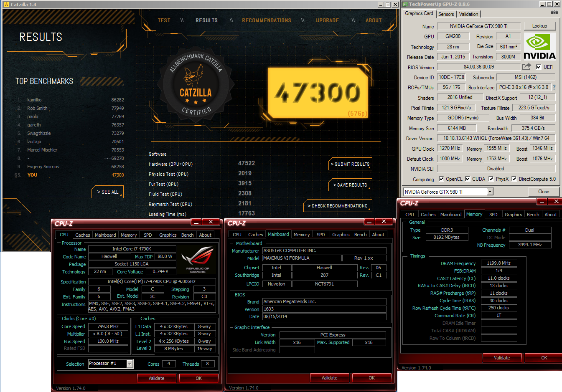
Task: Open Graphics tab in CPU-Z Mainboard window
Action: [341, 235]
